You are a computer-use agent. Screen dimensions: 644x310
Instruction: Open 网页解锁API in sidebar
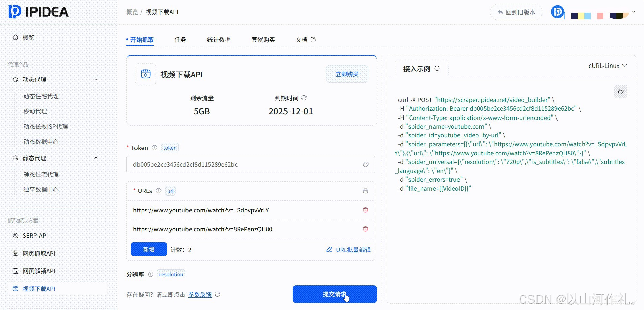click(39, 271)
